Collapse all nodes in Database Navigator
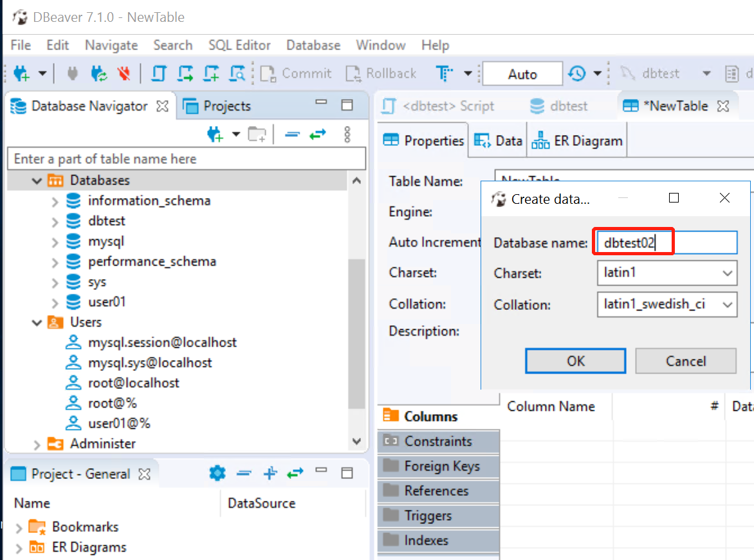 [x=293, y=135]
